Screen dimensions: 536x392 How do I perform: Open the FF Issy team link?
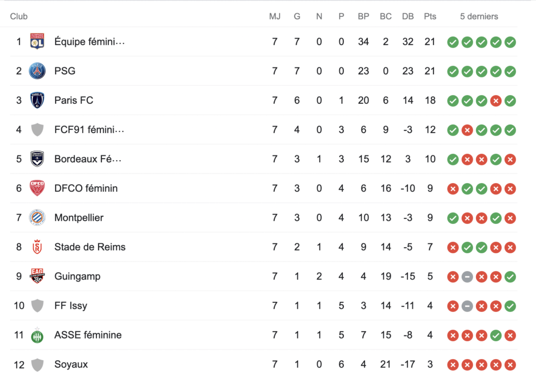click(x=71, y=306)
